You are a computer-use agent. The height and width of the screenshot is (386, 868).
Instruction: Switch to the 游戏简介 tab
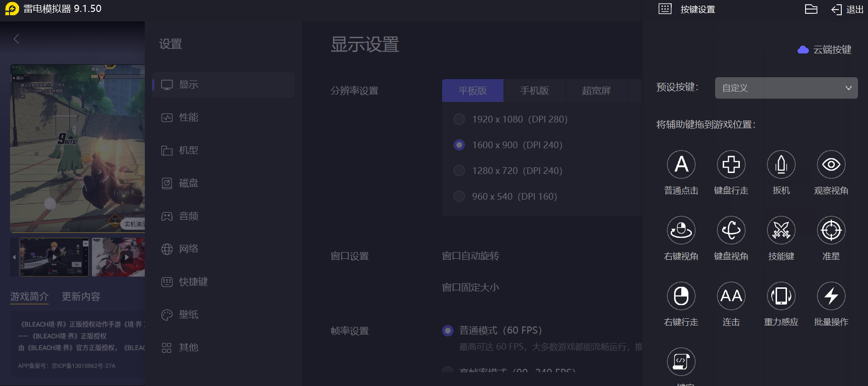point(30,297)
